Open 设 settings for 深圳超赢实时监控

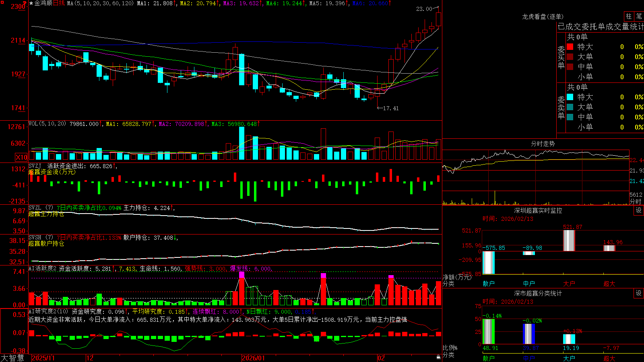[639, 210]
